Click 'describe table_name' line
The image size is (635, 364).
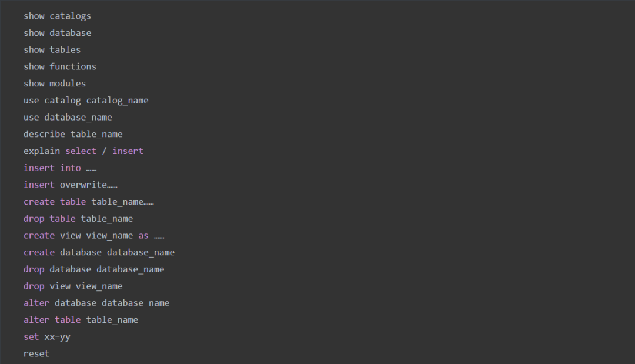tap(73, 134)
